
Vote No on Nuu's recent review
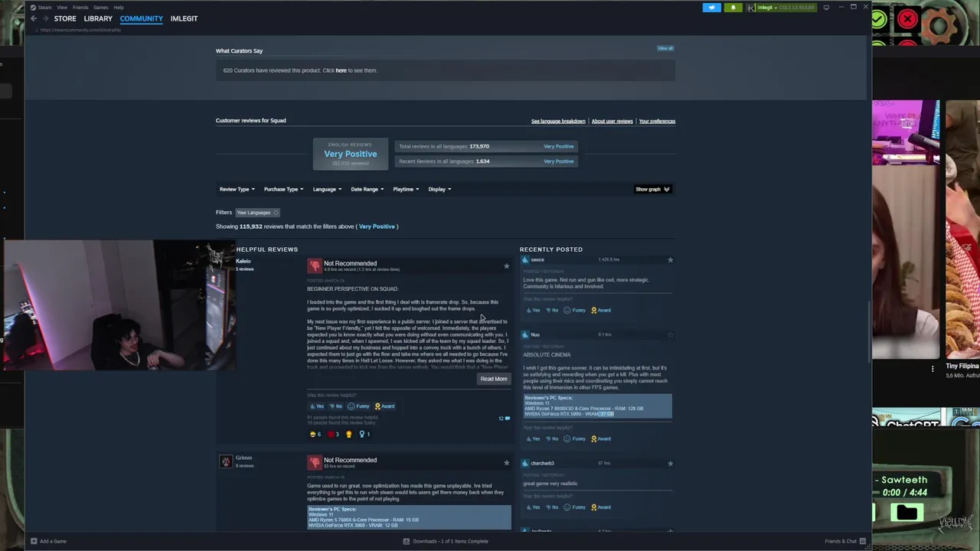pyautogui.click(x=551, y=439)
